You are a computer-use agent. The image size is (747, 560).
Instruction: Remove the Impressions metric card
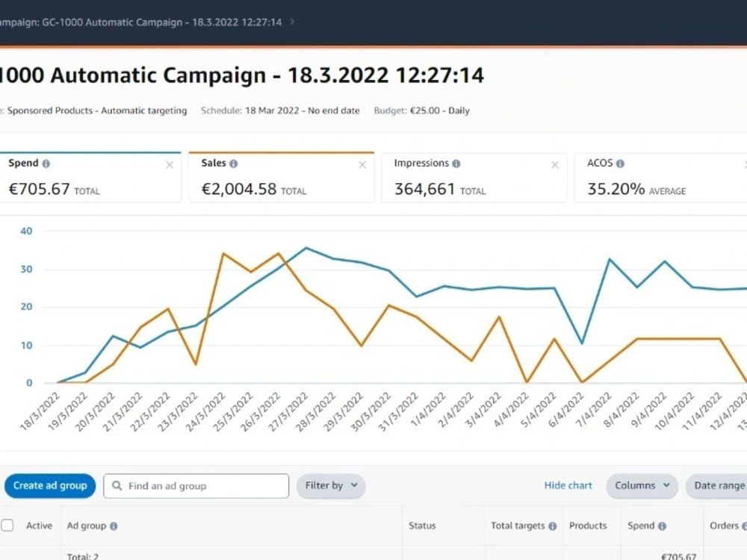pyautogui.click(x=554, y=165)
